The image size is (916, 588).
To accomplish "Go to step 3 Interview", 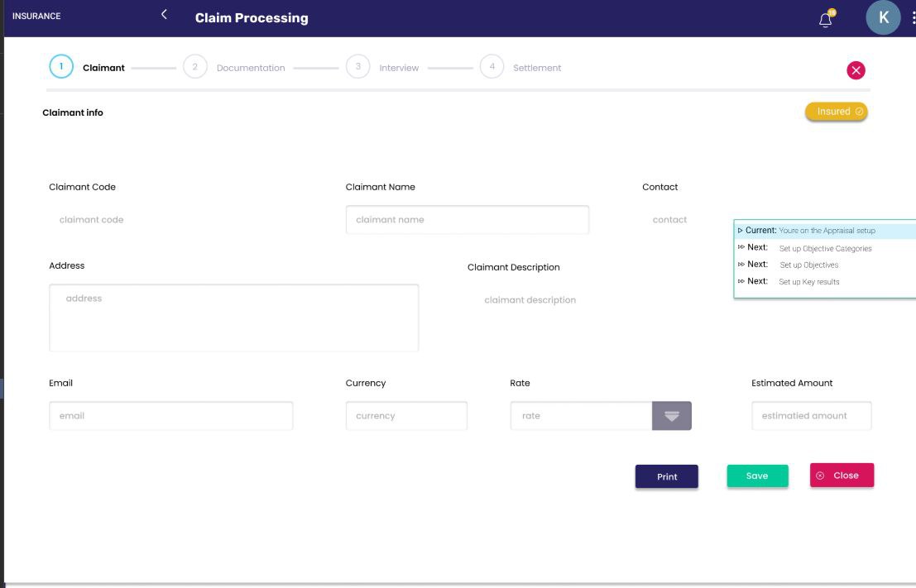I will tap(357, 67).
